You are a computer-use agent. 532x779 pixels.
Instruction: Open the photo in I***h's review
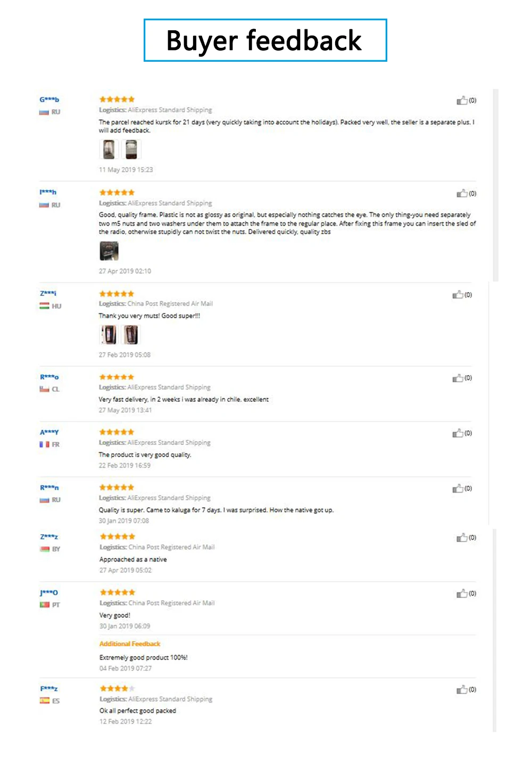coord(109,251)
